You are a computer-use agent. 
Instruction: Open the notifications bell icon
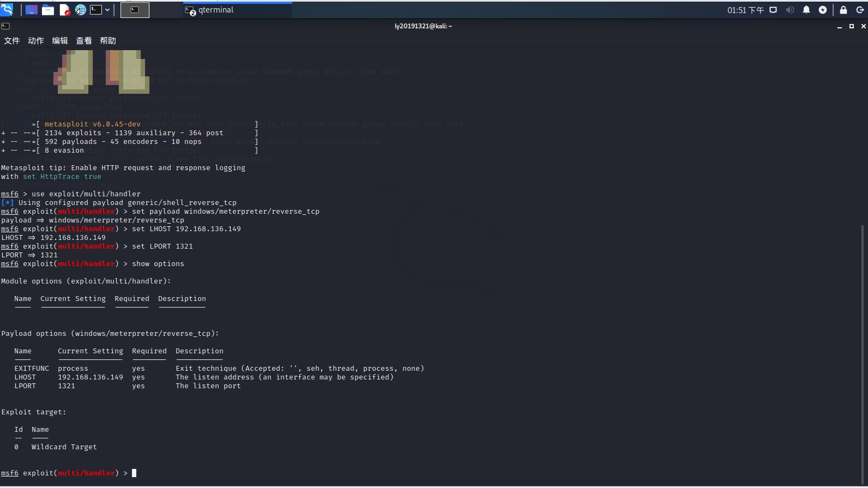point(806,10)
